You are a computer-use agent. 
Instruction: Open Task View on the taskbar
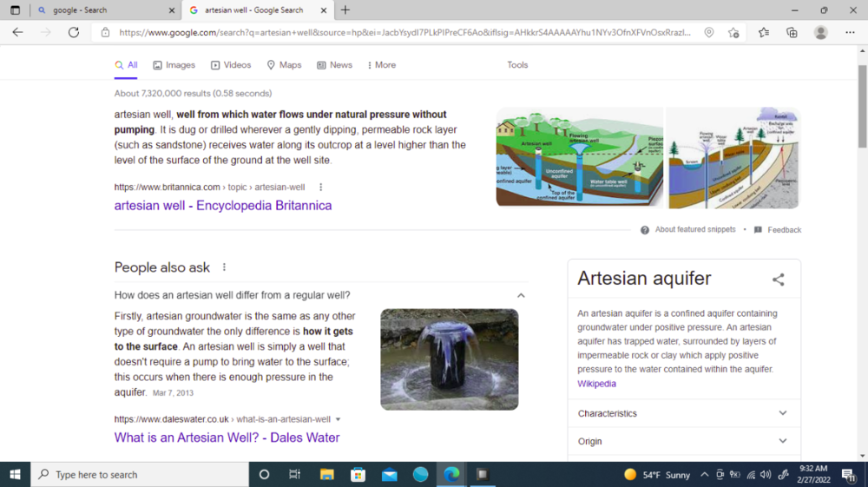[294, 474]
